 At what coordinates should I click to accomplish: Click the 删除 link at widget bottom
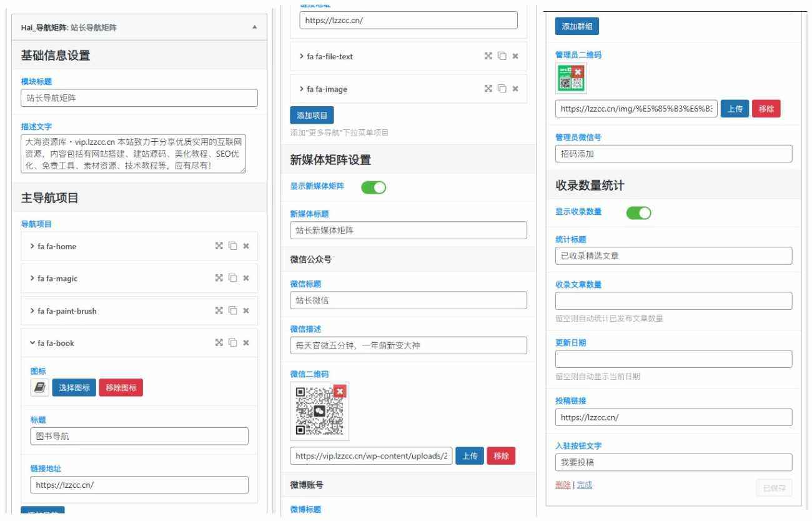(x=562, y=485)
